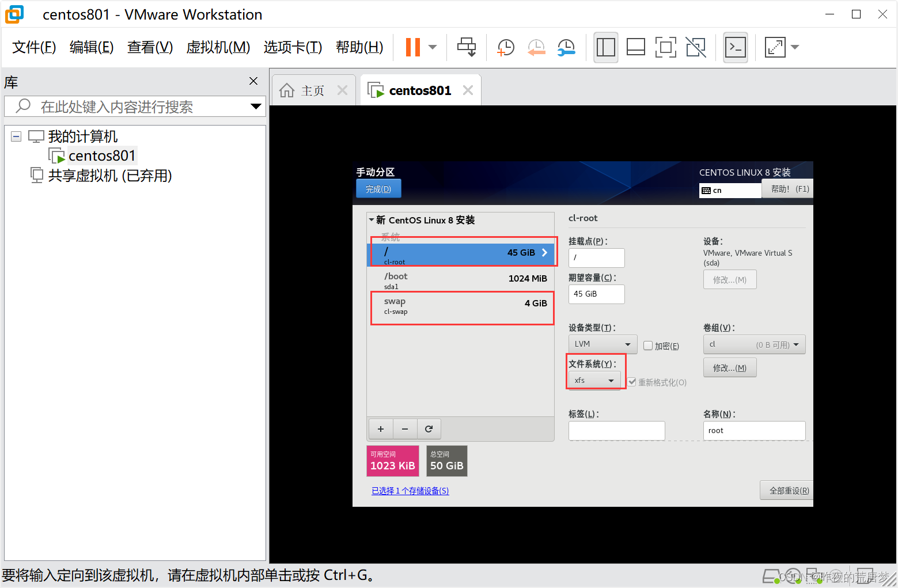Open the 设备类型 LVM dropdown
This screenshot has width=898, height=588.
click(x=603, y=344)
